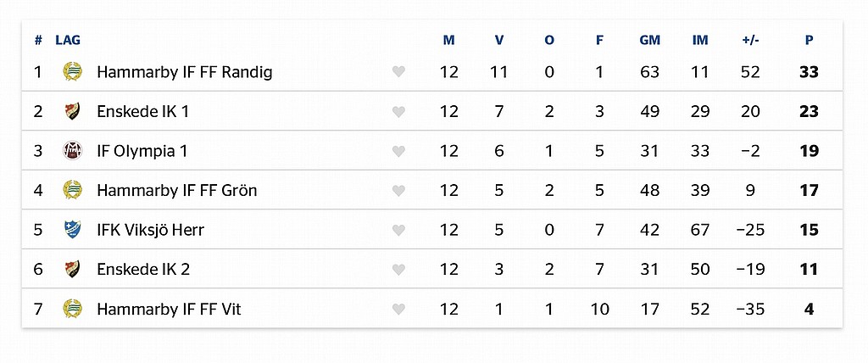
Task: Click the IFK Viksjö Herr shield logo
Action: point(73,230)
